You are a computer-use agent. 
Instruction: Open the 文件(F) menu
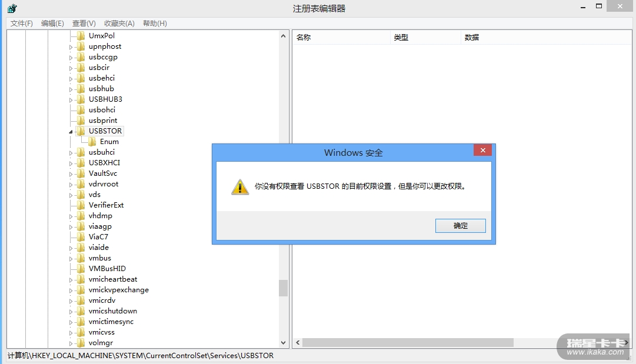(x=22, y=24)
